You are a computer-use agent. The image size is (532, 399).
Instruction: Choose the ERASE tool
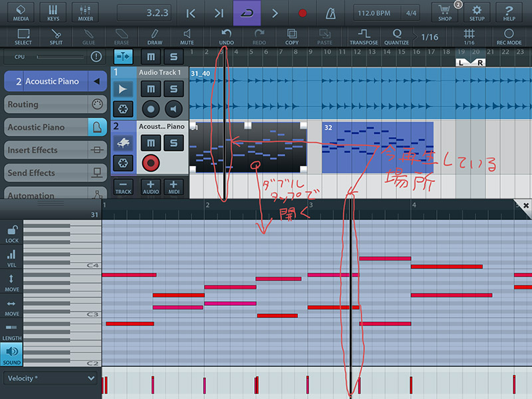coord(122,37)
